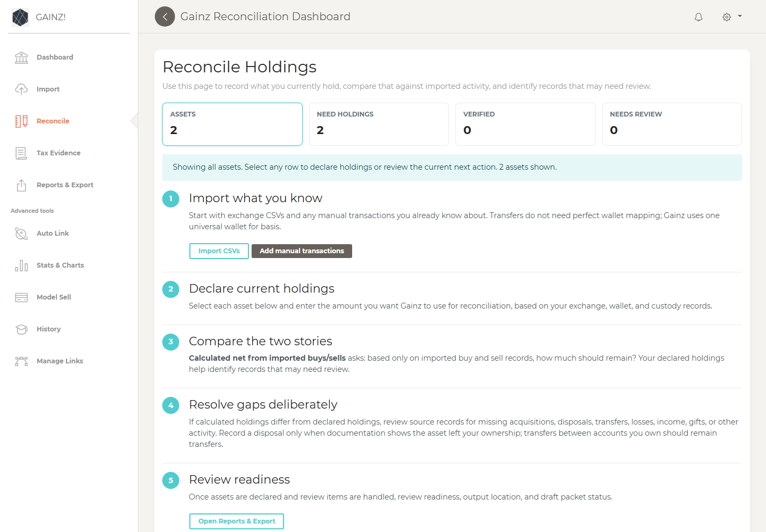This screenshot has height=532, width=766.
Task: Open Stats & Charts menu label
Action: click(x=60, y=265)
